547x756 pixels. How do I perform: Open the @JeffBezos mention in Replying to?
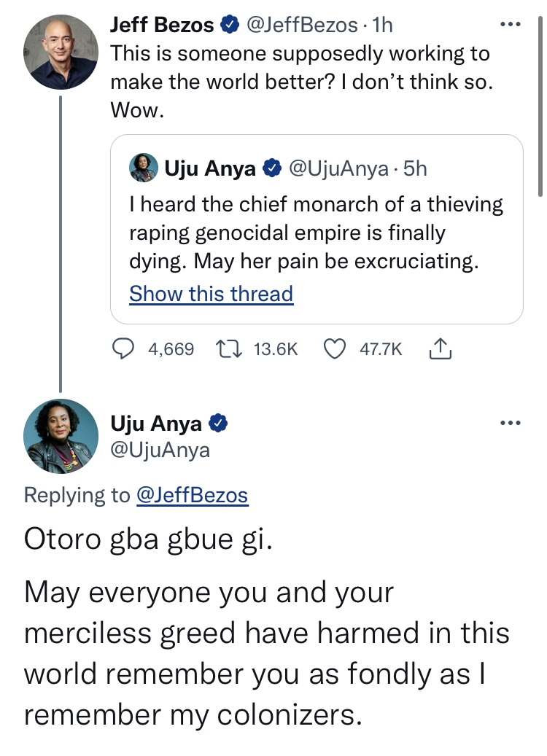pos(193,496)
